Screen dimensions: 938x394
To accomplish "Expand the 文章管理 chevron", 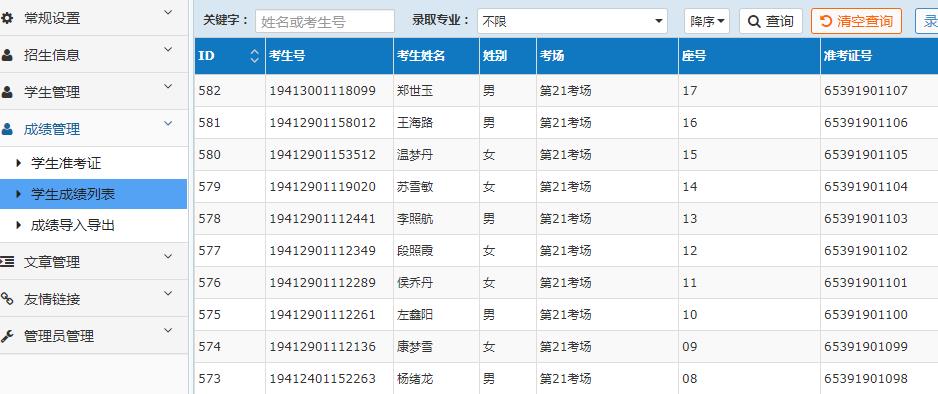I will point(168,256).
